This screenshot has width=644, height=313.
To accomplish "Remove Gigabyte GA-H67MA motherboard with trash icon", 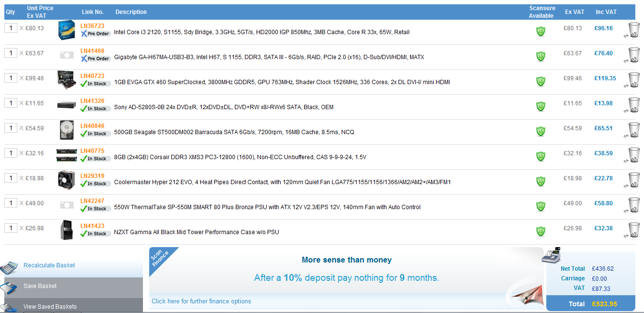I will click(633, 55).
